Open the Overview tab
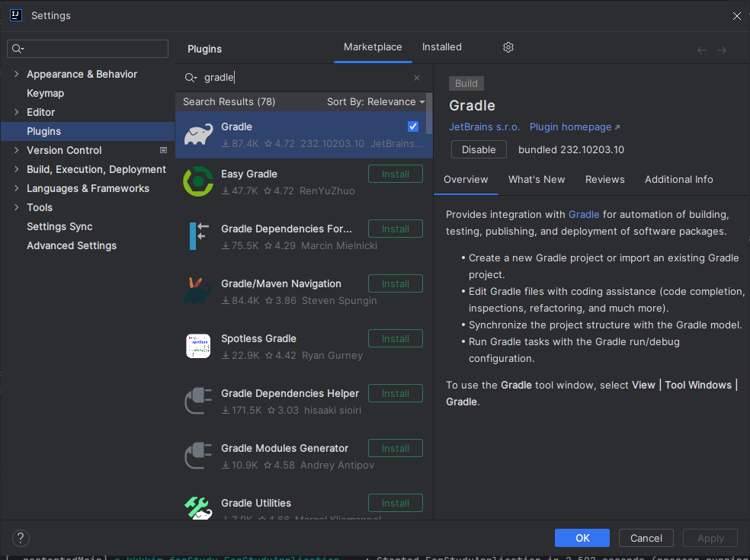The height and width of the screenshot is (560, 750). pos(466,179)
